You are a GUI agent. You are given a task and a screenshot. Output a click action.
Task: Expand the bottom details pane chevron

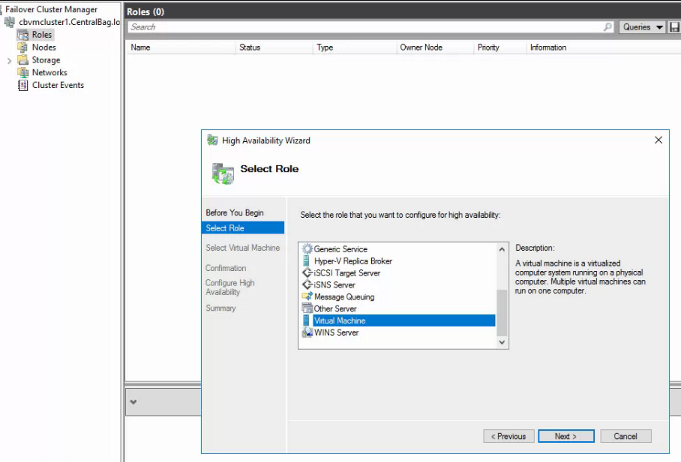click(x=134, y=402)
